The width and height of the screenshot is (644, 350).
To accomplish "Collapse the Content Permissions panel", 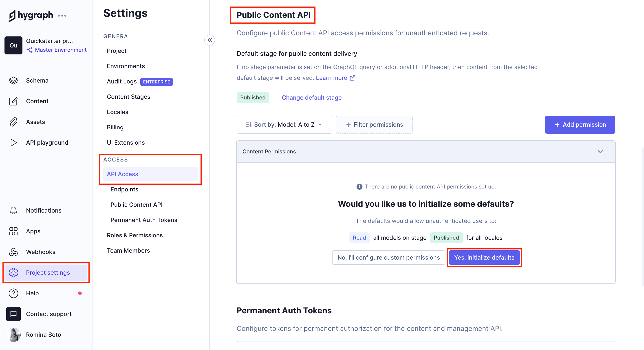I will [601, 151].
